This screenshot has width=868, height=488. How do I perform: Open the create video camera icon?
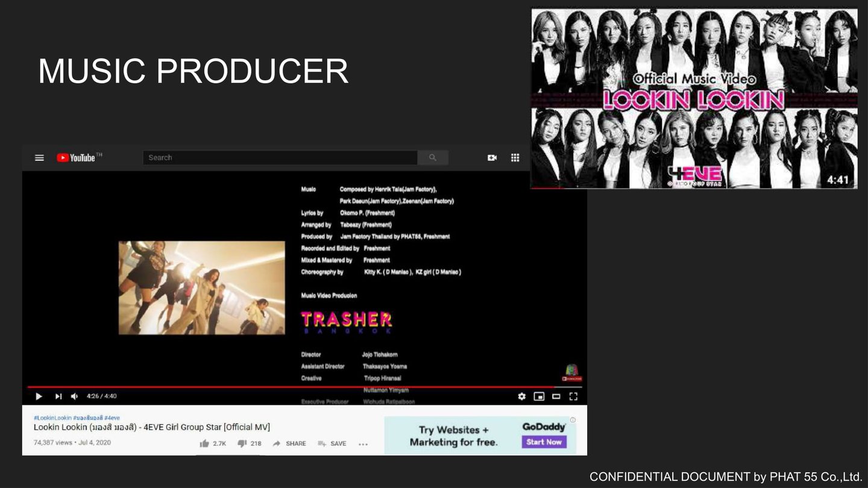click(492, 158)
